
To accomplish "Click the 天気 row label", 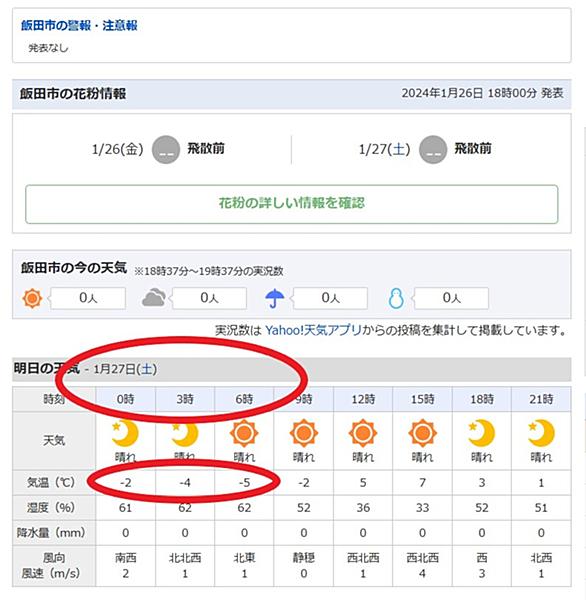I will [x=54, y=441].
